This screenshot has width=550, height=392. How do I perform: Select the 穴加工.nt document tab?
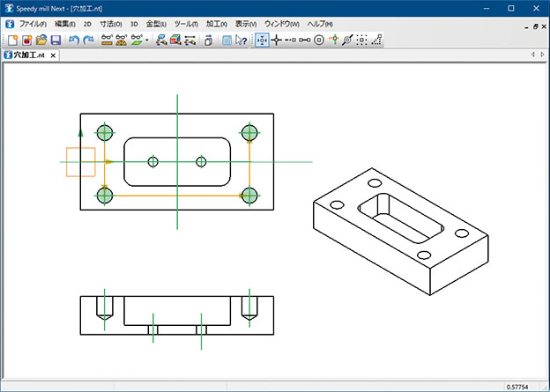pyautogui.click(x=27, y=55)
